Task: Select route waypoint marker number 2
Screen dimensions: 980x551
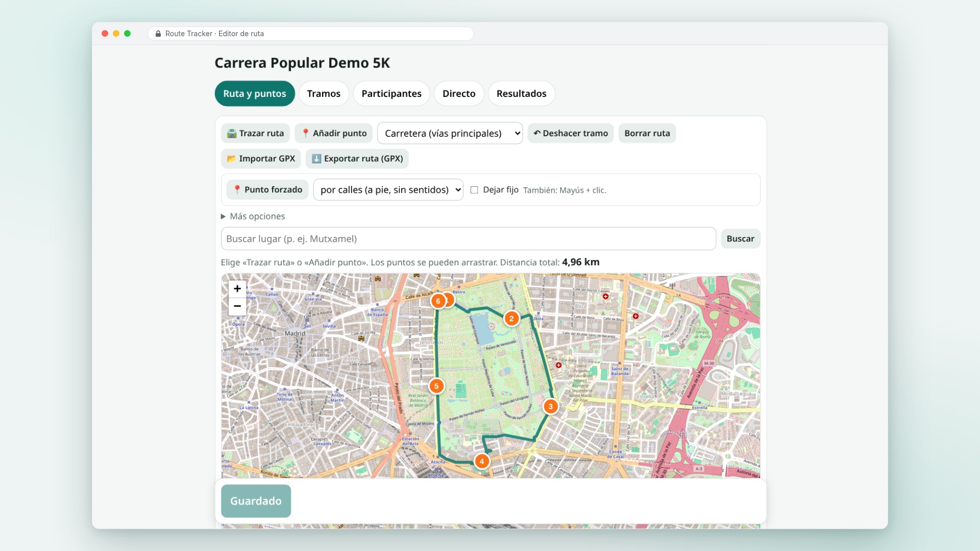Action: (x=511, y=318)
